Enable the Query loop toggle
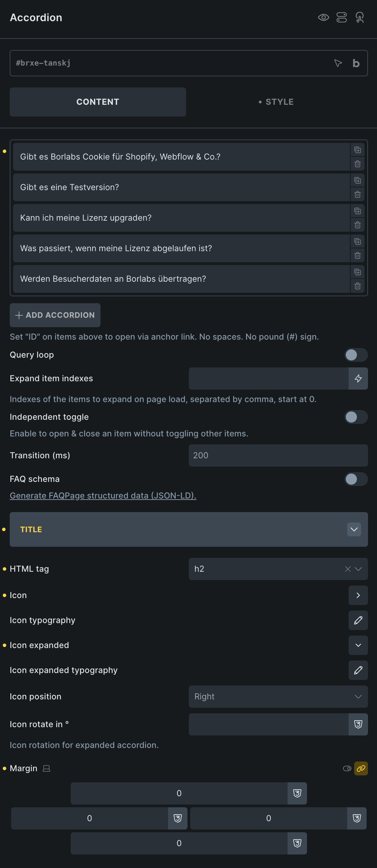The image size is (377, 868). [x=356, y=355]
